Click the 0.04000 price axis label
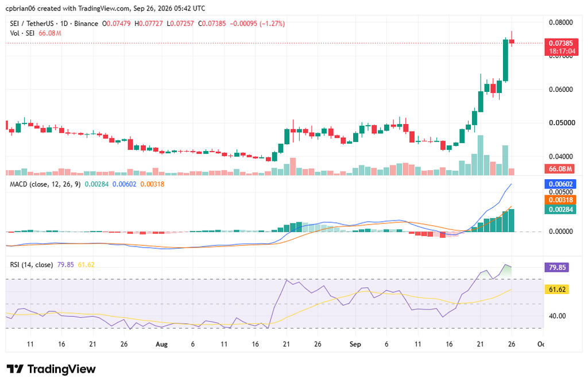 coord(561,156)
